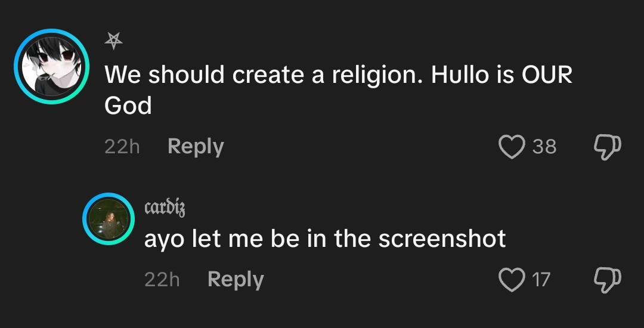Dislike cardiz's "ayo let me" reply
Viewport: 644px width, 328px height.
click(x=608, y=280)
